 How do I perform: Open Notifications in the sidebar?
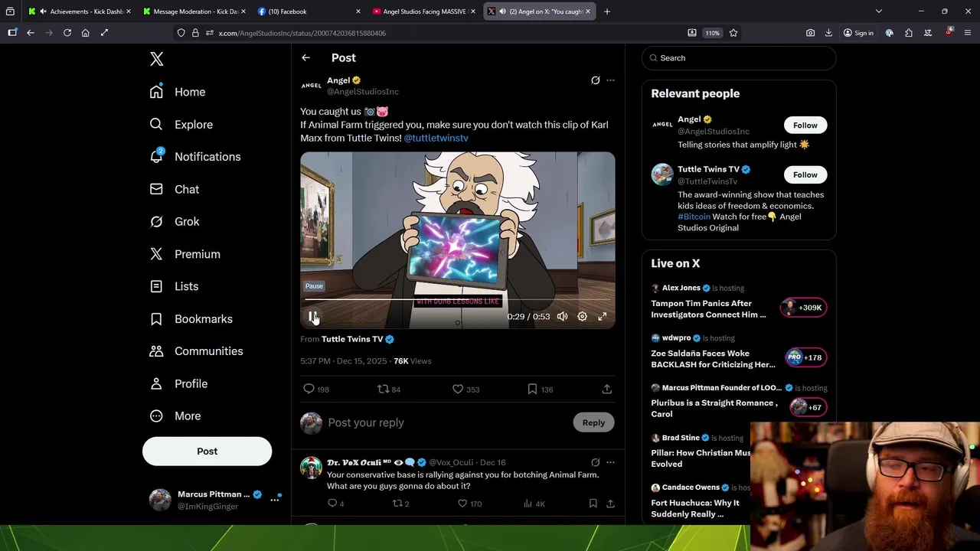(195, 157)
